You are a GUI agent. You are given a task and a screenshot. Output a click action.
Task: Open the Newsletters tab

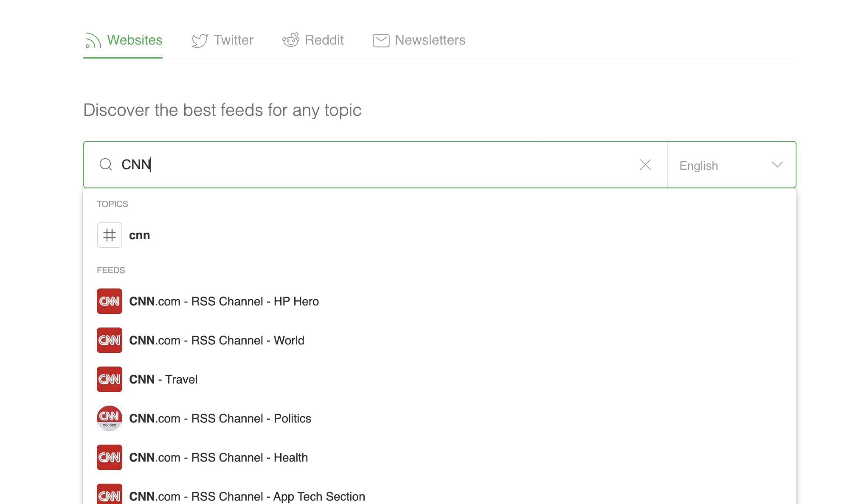(x=419, y=40)
